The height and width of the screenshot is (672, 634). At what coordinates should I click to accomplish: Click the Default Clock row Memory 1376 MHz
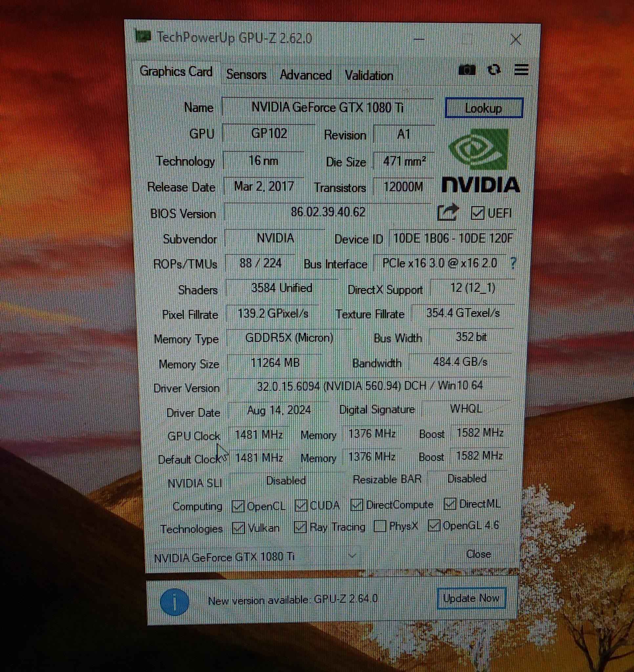tap(371, 457)
